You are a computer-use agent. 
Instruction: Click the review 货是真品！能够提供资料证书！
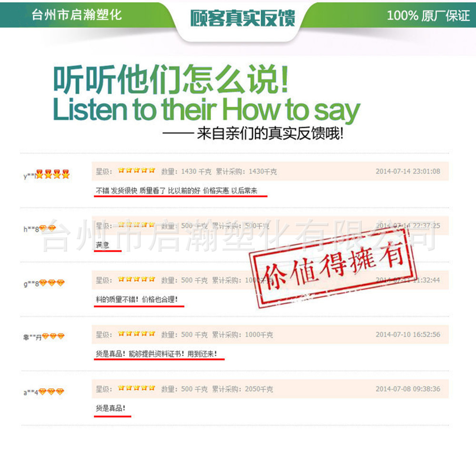coord(156,353)
